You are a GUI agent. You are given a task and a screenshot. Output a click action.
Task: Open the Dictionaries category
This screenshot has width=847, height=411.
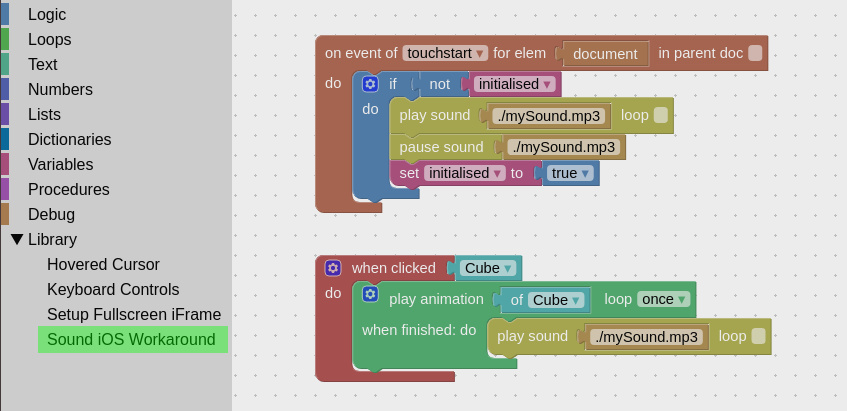click(69, 139)
